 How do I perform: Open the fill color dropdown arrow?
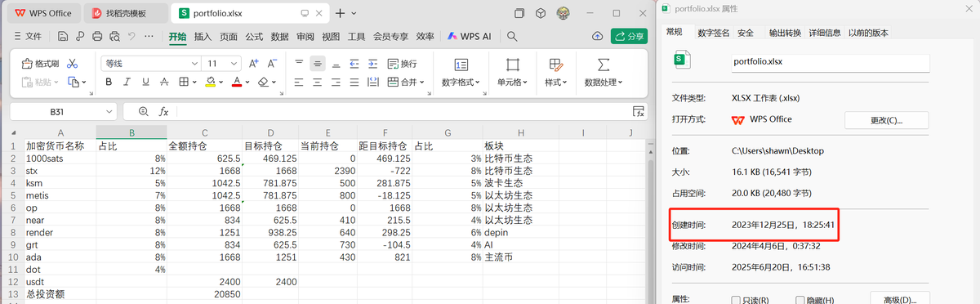coord(221,82)
